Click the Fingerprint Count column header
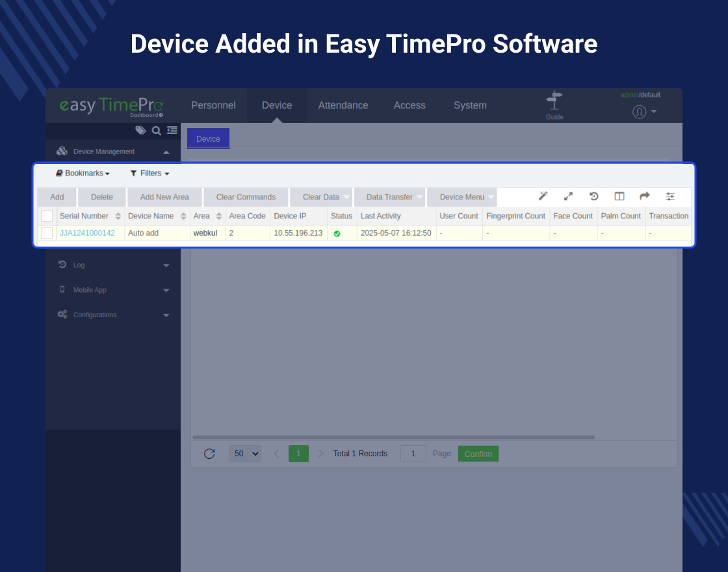The height and width of the screenshot is (572, 728). (x=516, y=216)
